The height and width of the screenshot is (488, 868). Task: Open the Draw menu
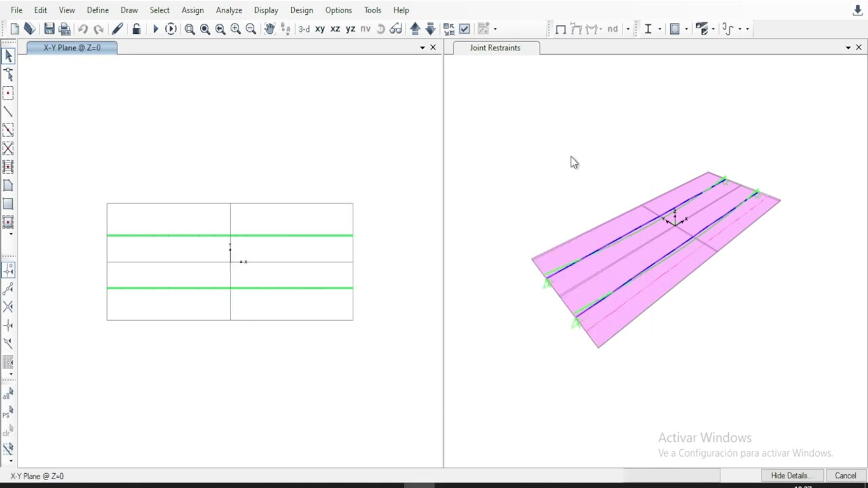click(129, 10)
